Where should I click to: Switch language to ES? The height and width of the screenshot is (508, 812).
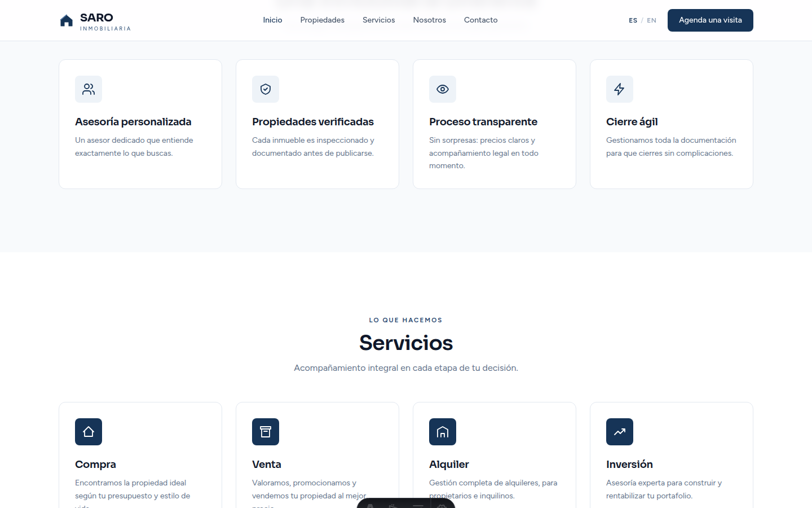point(633,20)
